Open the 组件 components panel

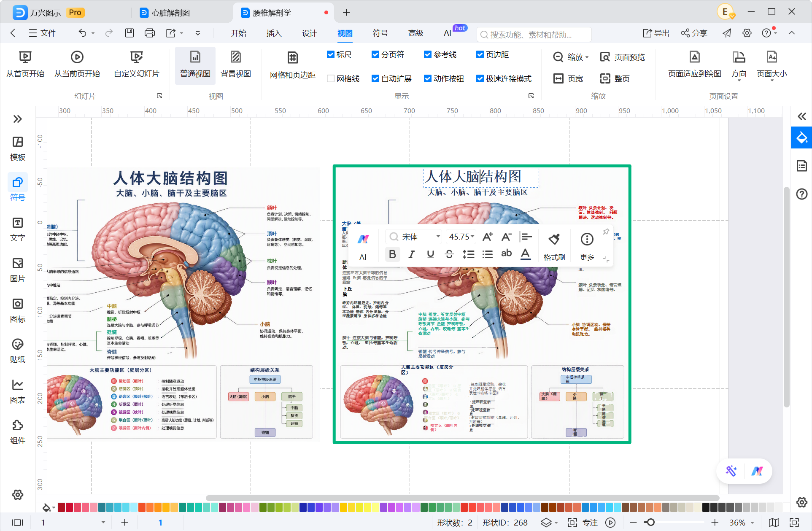[x=18, y=432]
